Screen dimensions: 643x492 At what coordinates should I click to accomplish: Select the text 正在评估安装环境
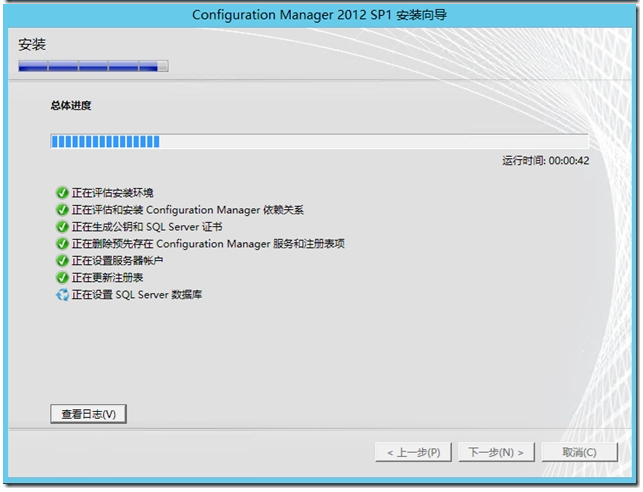click(113, 193)
